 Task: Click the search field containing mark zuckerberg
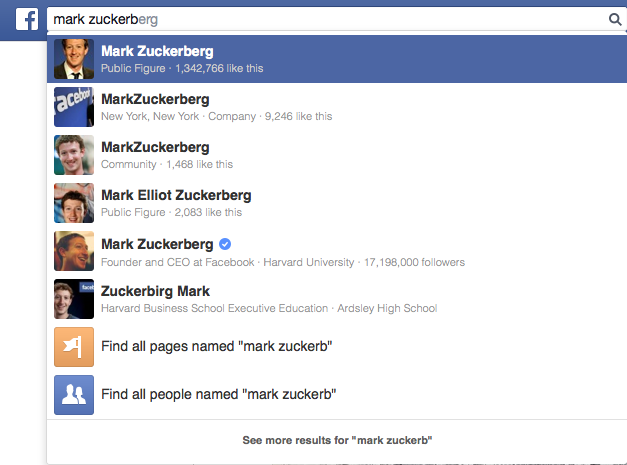[336, 19]
